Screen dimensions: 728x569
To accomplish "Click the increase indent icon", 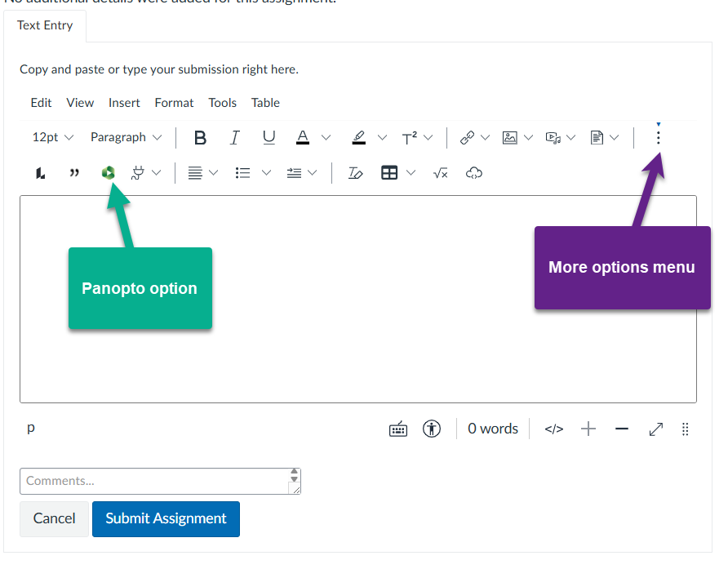I will [294, 173].
